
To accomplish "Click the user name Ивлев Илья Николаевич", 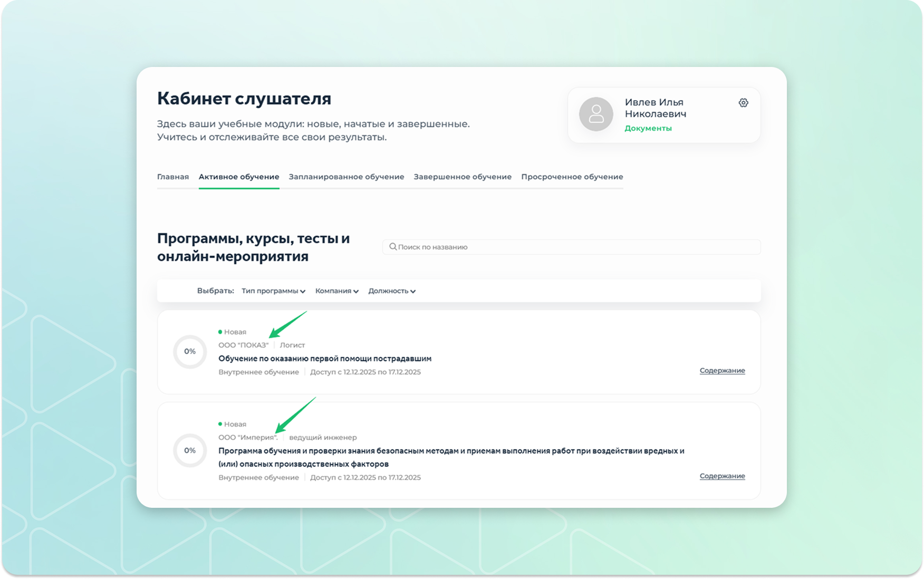I will [x=656, y=108].
